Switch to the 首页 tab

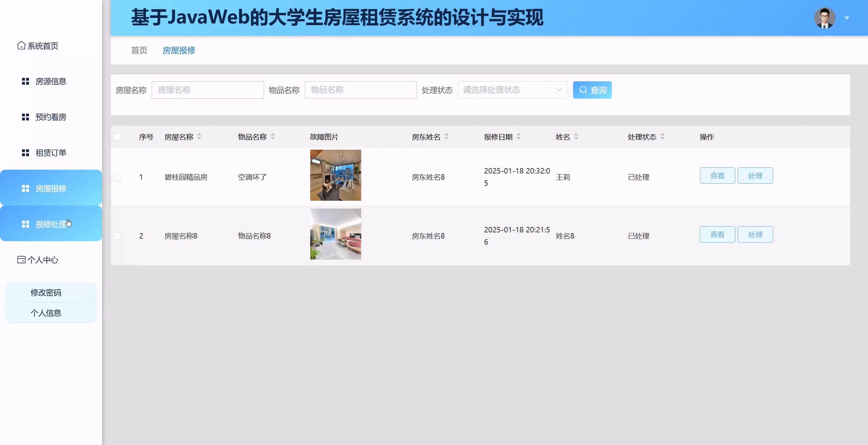139,50
